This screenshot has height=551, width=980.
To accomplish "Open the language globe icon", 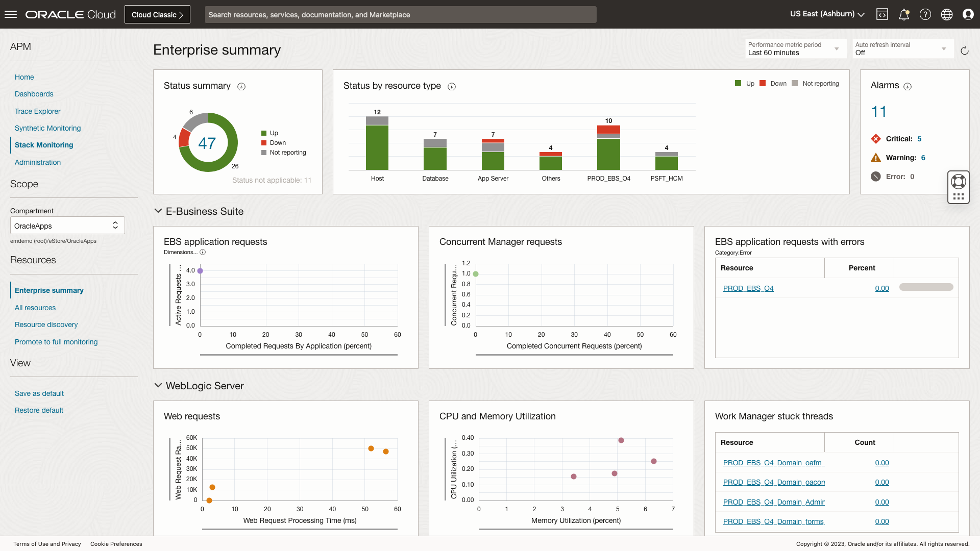I will click(x=947, y=14).
